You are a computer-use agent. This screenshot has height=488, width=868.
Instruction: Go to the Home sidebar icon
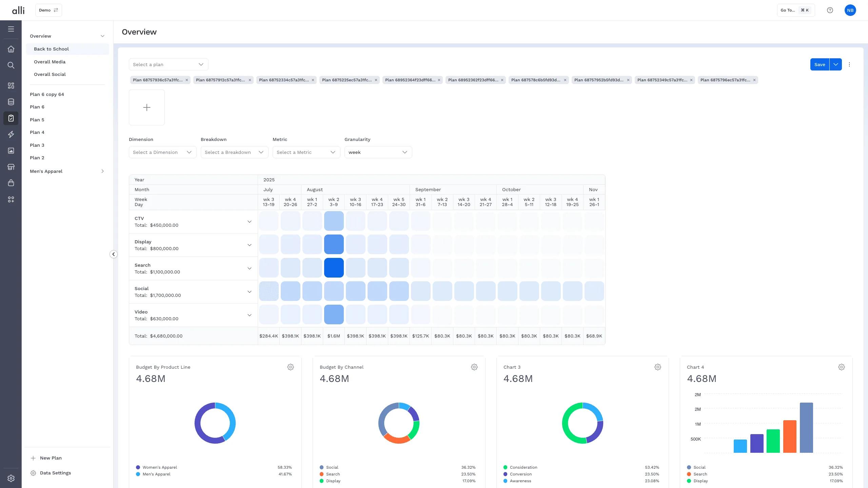tap(11, 49)
